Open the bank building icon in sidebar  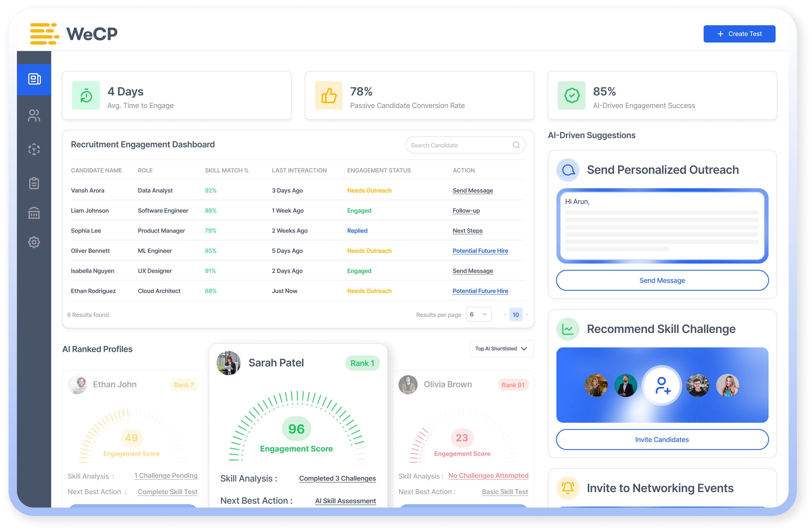pos(34,213)
